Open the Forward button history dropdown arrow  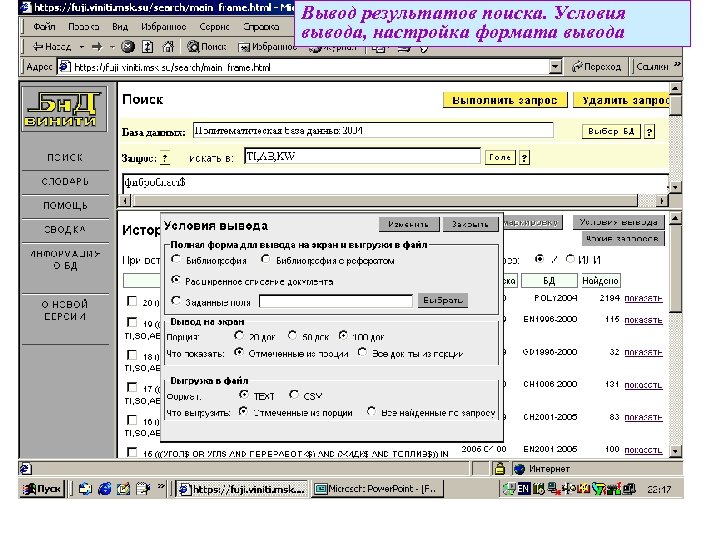(112, 46)
